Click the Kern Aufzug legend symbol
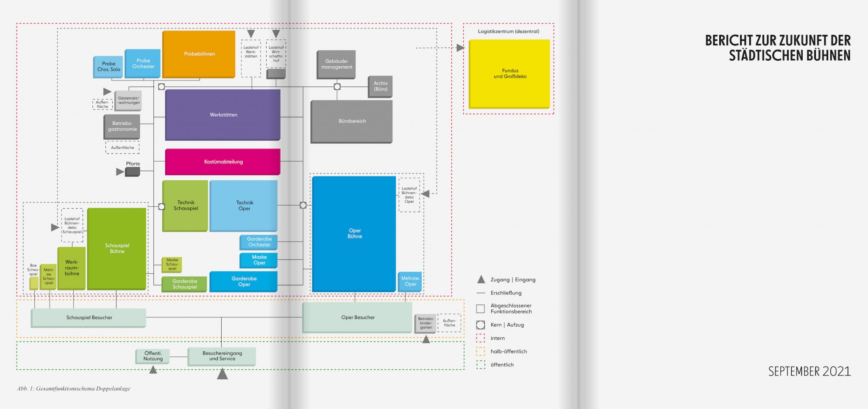868x409 pixels. 480,325
